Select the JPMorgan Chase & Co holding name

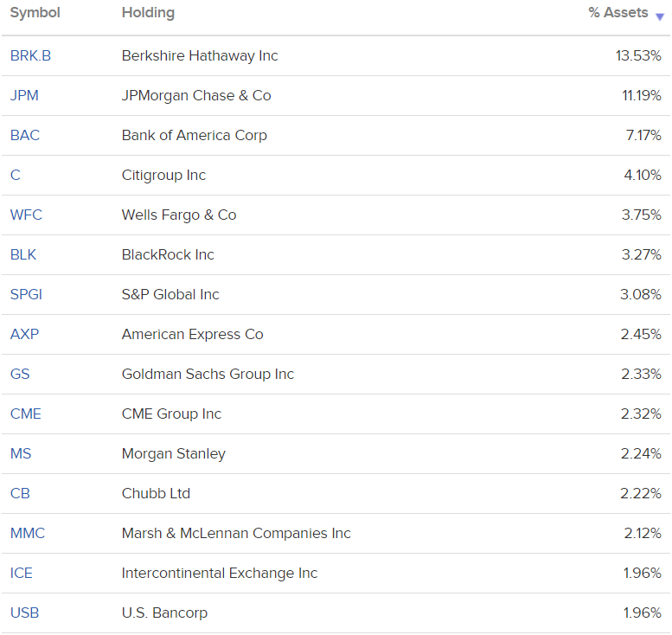pos(196,96)
